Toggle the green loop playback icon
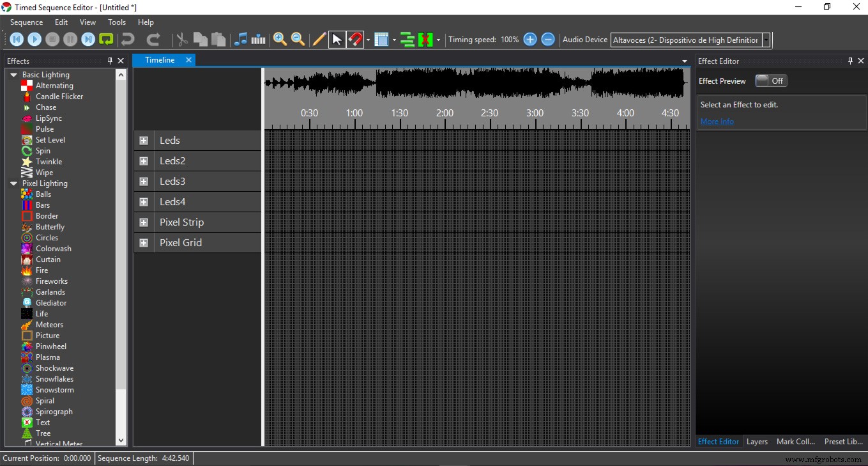 pyautogui.click(x=106, y=40)
